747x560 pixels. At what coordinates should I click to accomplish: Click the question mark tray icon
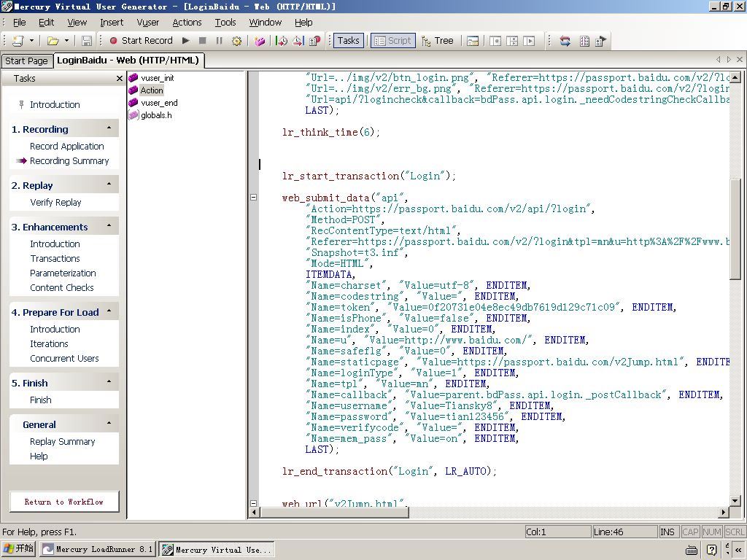pos(712,550)
